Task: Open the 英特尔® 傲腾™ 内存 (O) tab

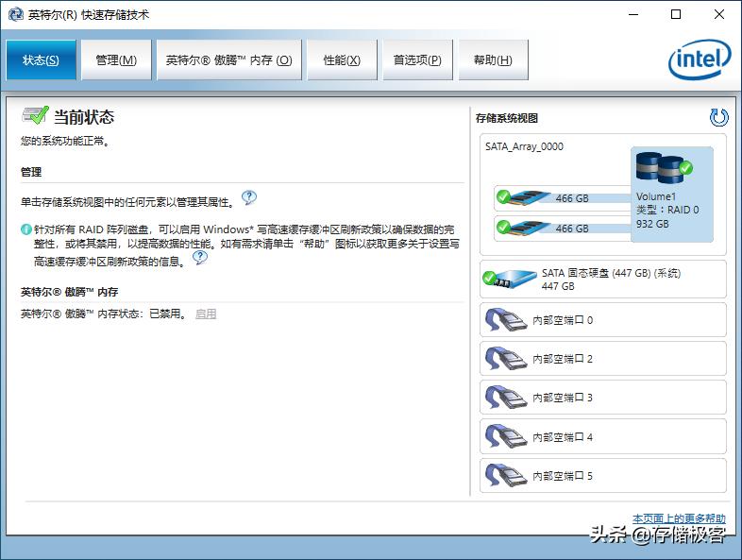Action: click(x=229, y=60)
